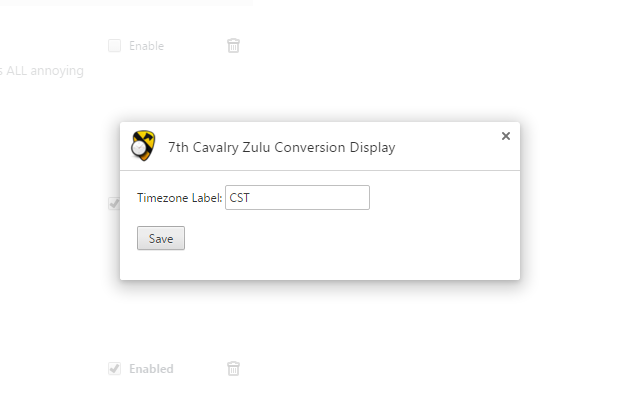The image size is (640, 400).
Task: Click the 'ALL annoying' description text
Action: [x=44, y=71]
